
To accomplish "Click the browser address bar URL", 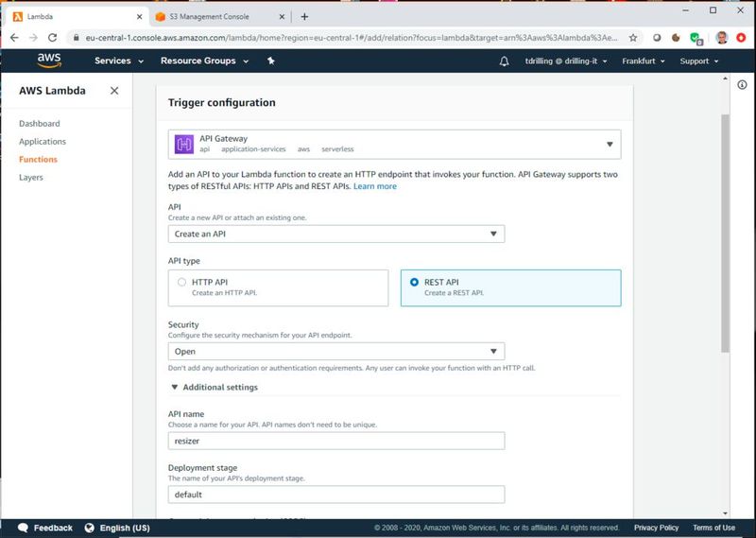I will [x=352, y=38].
